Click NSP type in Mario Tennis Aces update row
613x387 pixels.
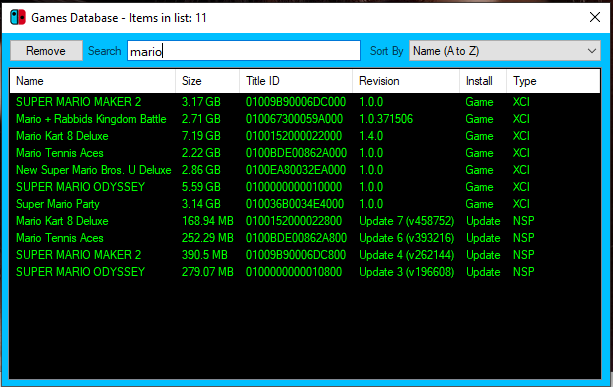click(x=523, y=238)
